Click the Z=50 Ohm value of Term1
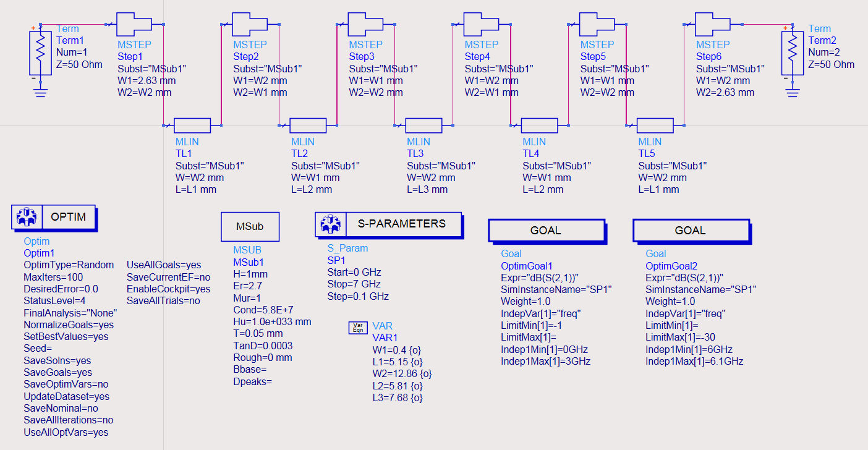 pos(79,64)
